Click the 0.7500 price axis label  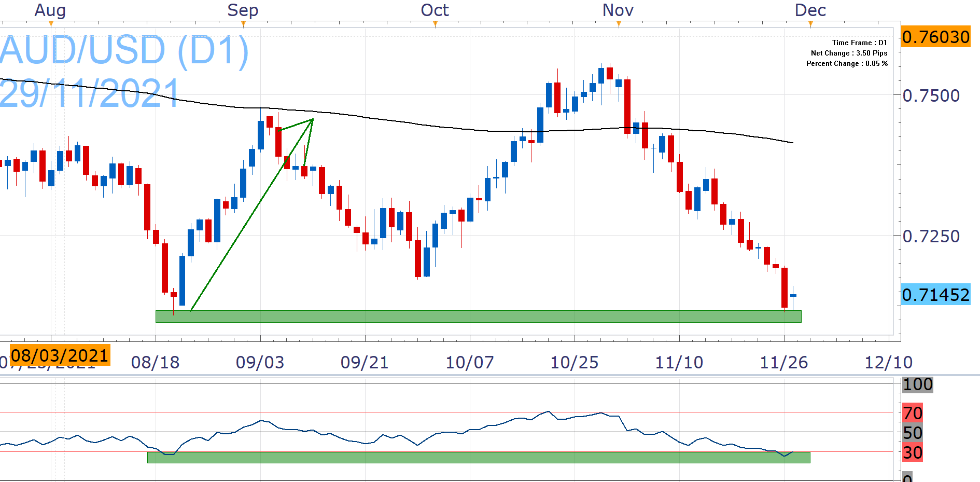coord(931,95)
